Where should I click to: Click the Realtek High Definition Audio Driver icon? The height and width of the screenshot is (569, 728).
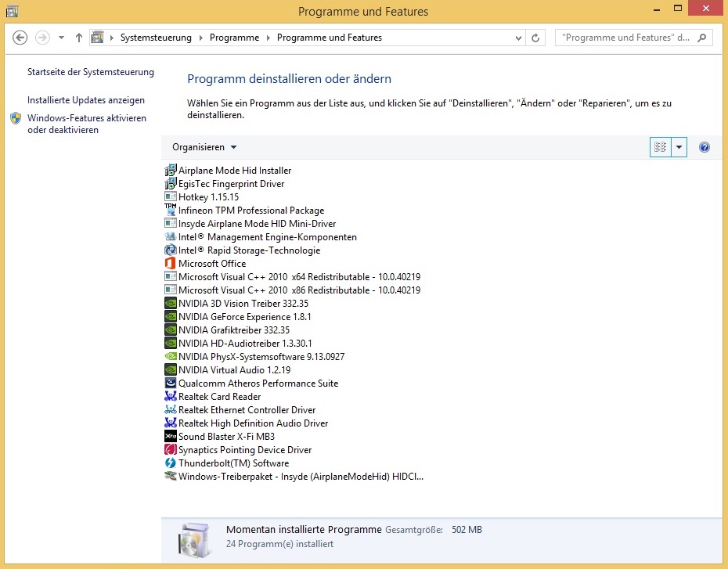tap(171, 423)
